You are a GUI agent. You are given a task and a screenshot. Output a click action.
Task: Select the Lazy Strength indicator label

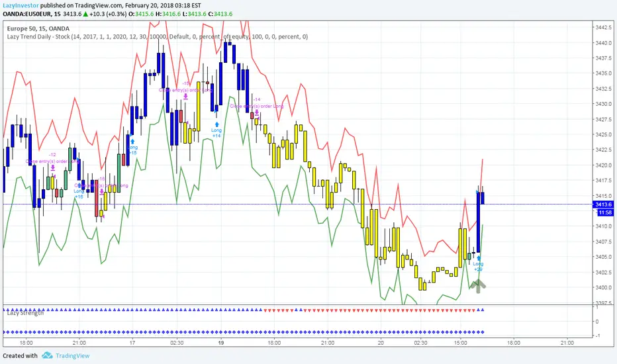click(x=25, y=313)
